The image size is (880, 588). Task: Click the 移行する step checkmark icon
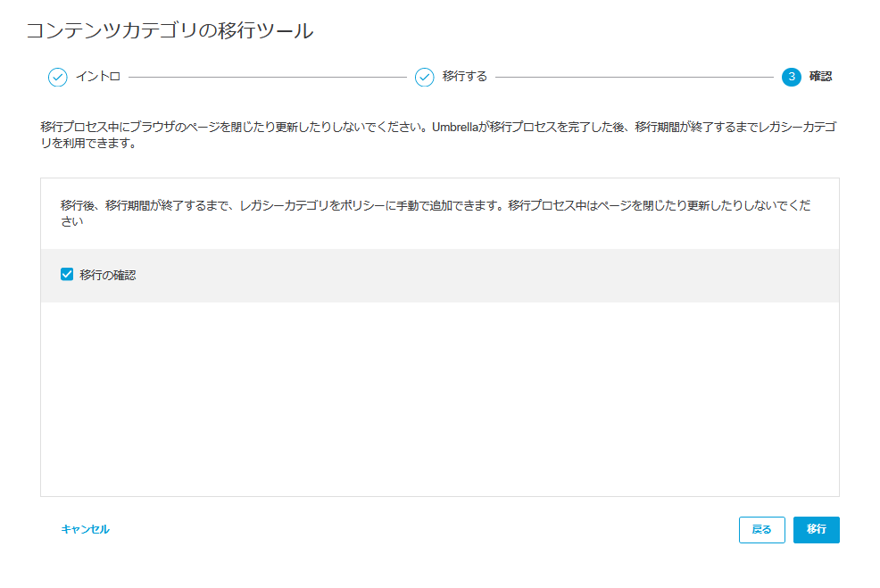pos(424,77)
